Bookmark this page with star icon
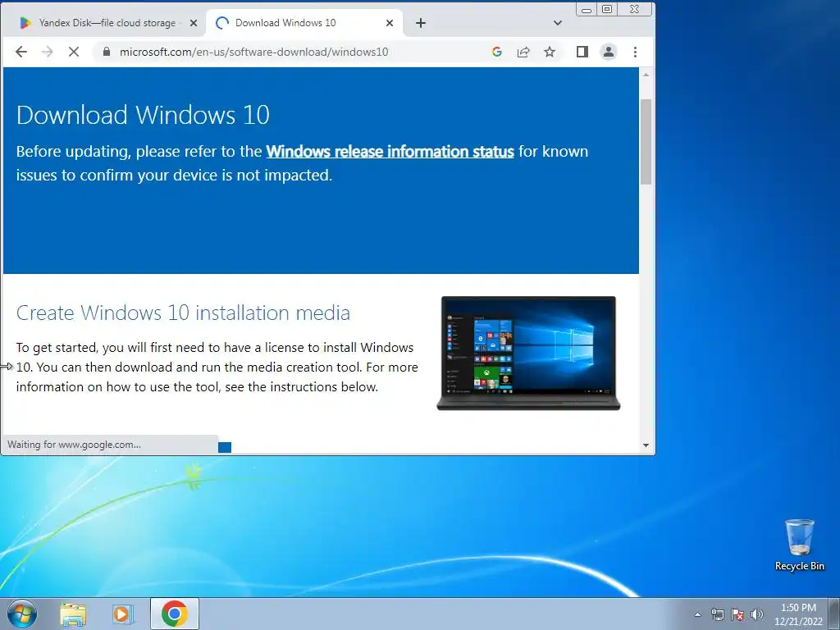Viewport: 840px width, 630px height. coord(549,52)
